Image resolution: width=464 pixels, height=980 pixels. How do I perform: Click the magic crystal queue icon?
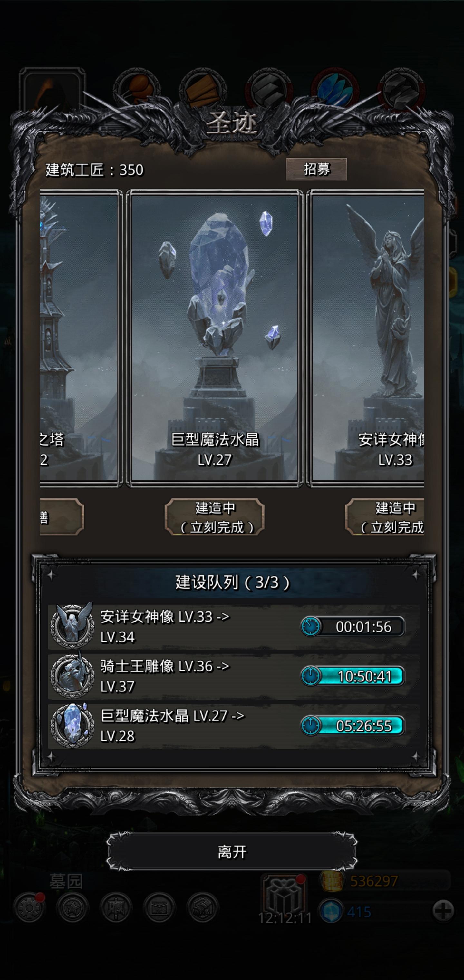72,725
